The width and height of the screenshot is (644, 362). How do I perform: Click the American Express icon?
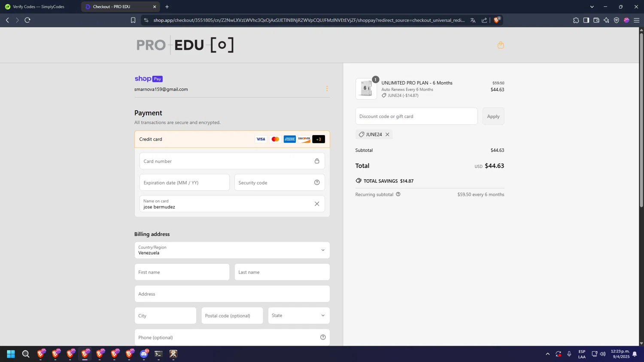(290, 139)
